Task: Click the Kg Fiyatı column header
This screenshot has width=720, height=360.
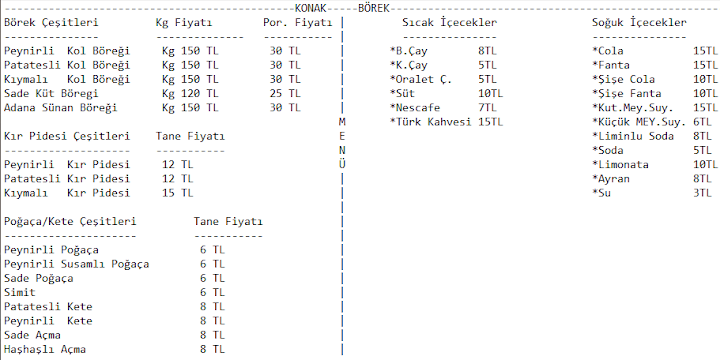Action: pos(184,22)
